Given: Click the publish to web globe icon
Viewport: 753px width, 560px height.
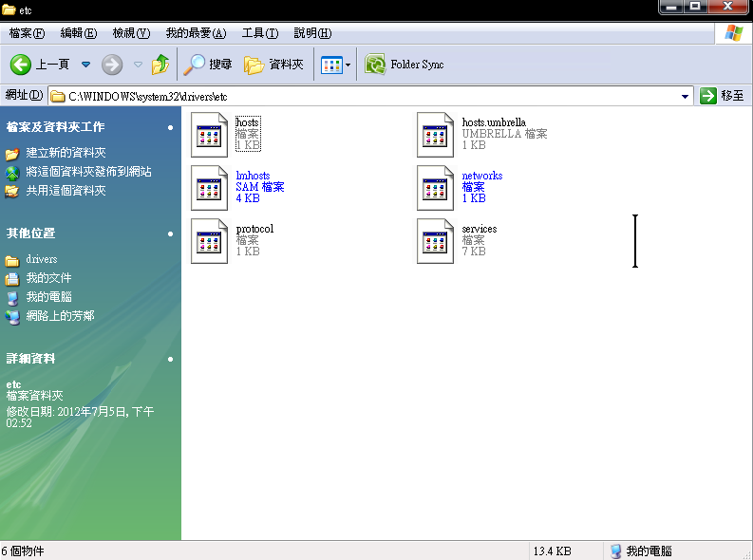Looking at the screenshot, I should (12, 173).
